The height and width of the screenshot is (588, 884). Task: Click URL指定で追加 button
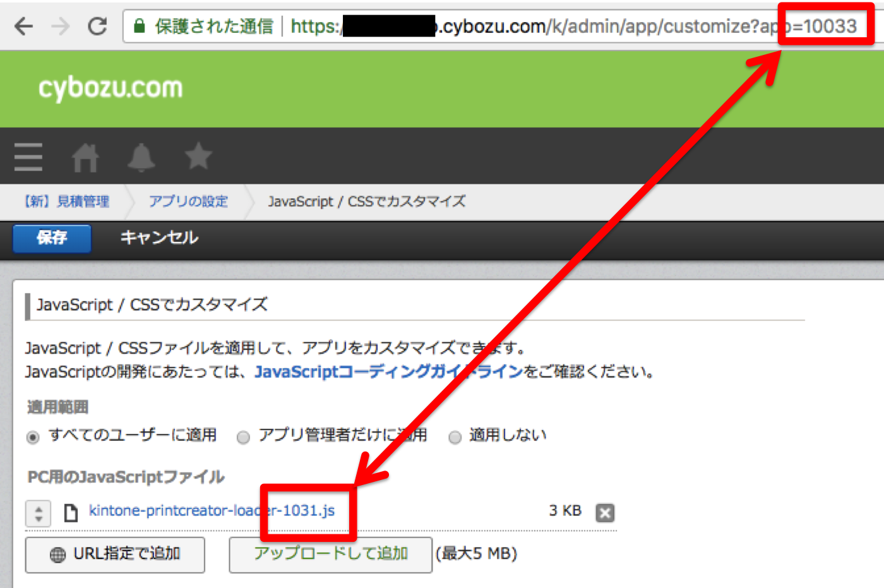115,555
